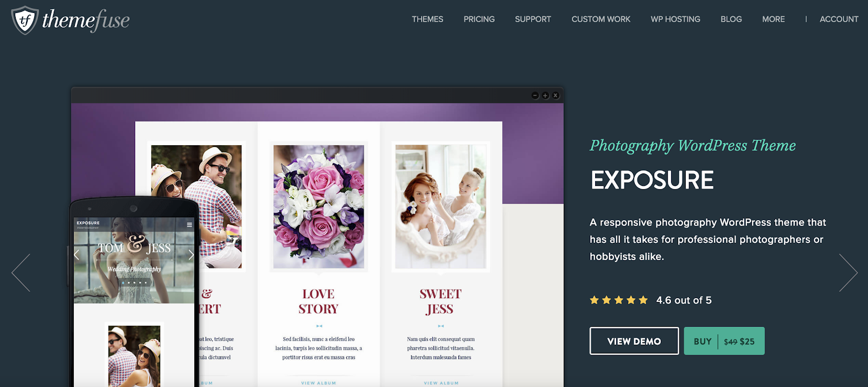
Task: Click the Exposure theme title
Action: 652,180
